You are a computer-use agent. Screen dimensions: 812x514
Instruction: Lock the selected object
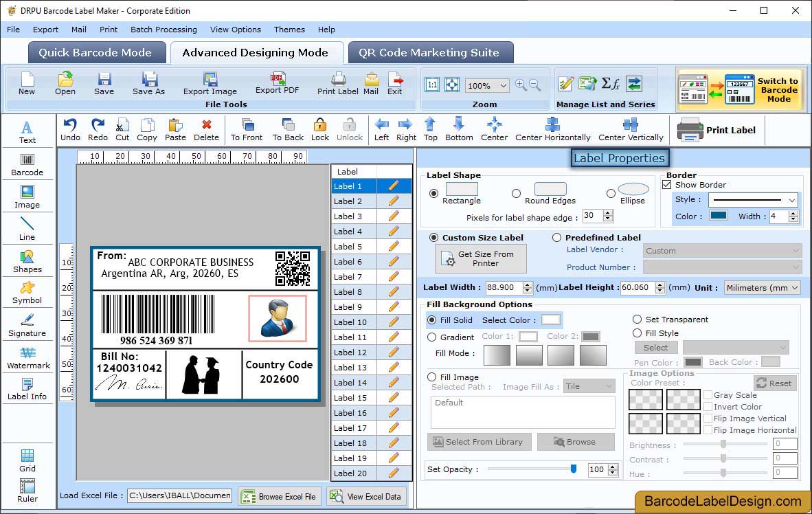[320, 130]
